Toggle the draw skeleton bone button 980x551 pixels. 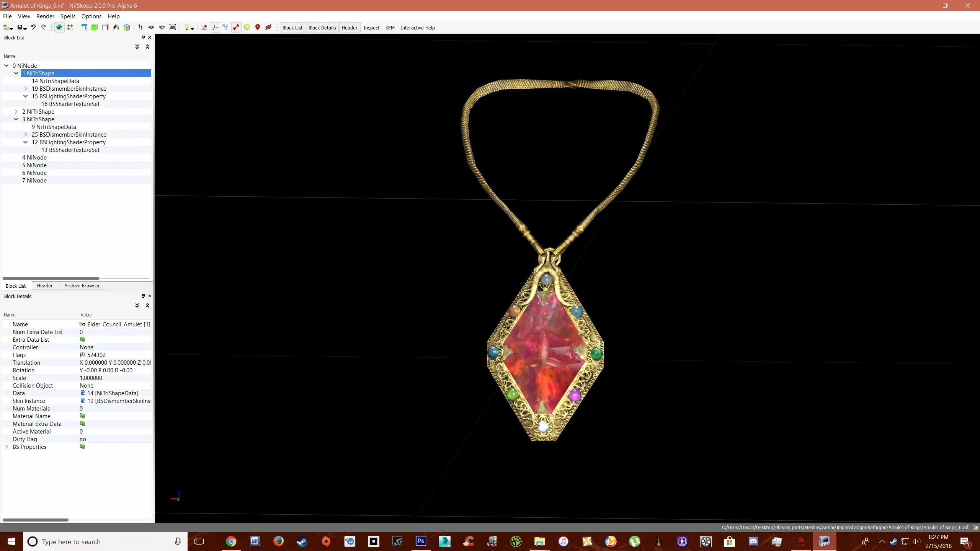click(x=236, y=28)
